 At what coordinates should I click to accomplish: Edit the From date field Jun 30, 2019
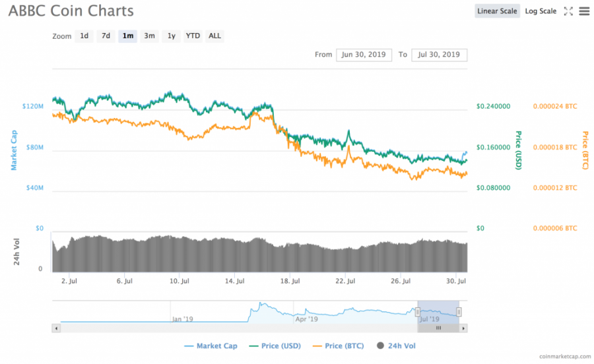click(x=364, y=55)
